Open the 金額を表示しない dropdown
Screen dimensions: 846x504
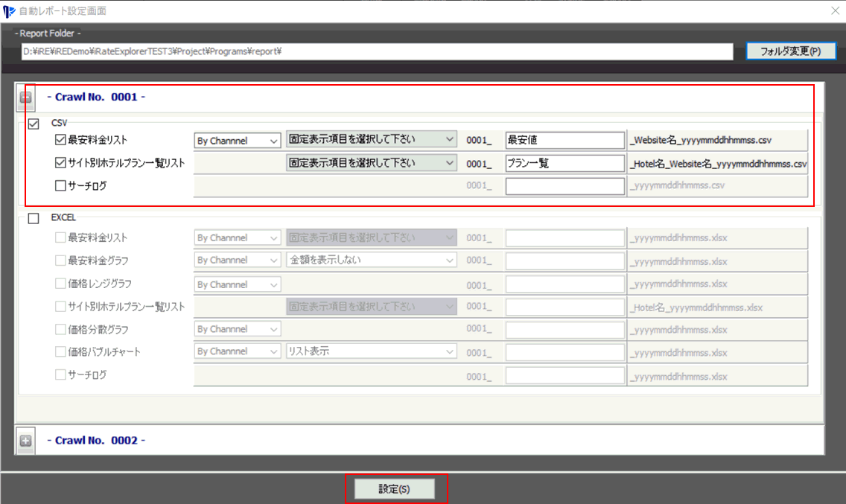coord(371,260)
